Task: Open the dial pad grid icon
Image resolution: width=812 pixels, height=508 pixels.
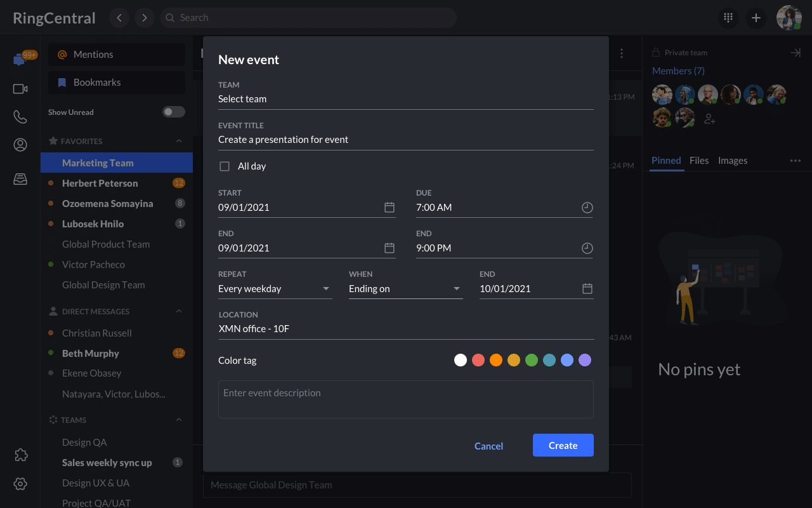Action: point(728,18)
